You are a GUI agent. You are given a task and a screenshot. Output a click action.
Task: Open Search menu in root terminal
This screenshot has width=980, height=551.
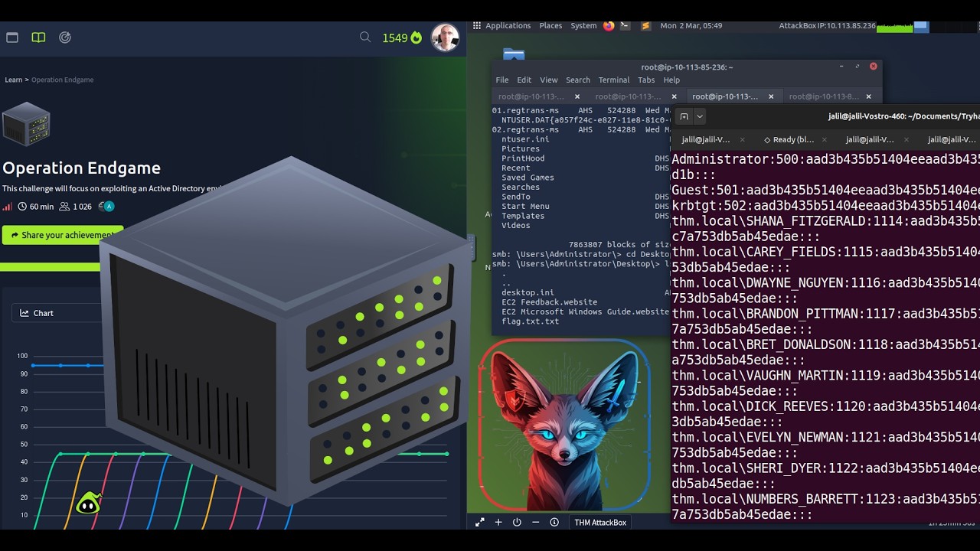coord(578,80)
